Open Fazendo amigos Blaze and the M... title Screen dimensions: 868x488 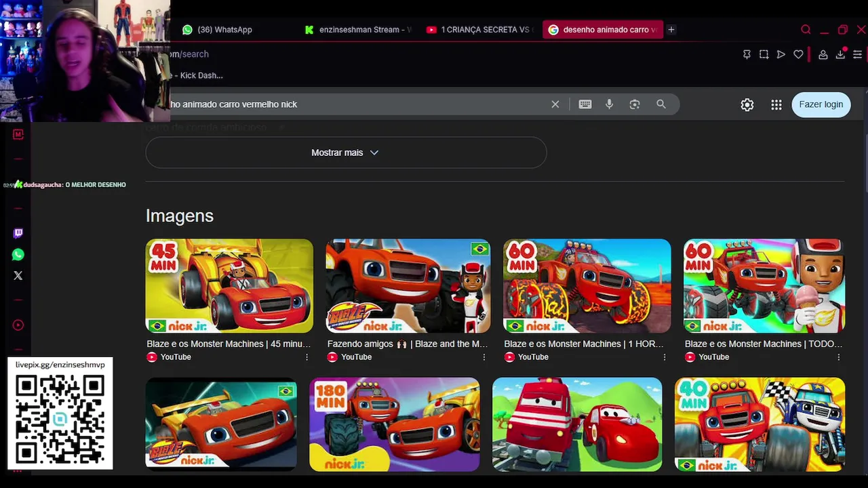pyautogui.click(x=408, y=344)
